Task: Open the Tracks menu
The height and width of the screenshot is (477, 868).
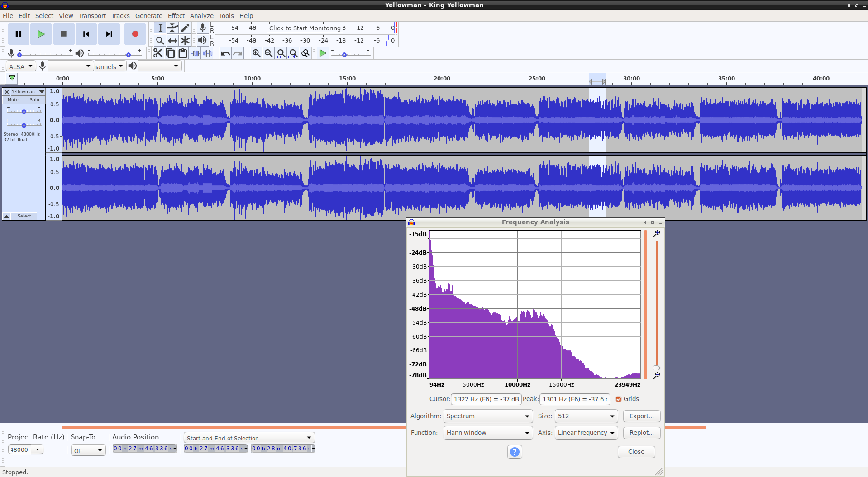Action: pos(120,16)
